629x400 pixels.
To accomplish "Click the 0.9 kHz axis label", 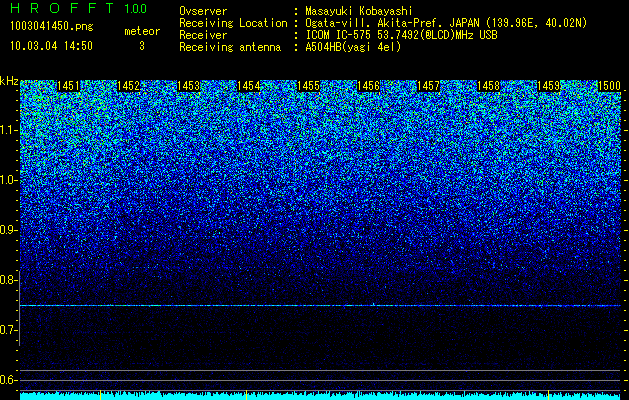I will 8,230.
